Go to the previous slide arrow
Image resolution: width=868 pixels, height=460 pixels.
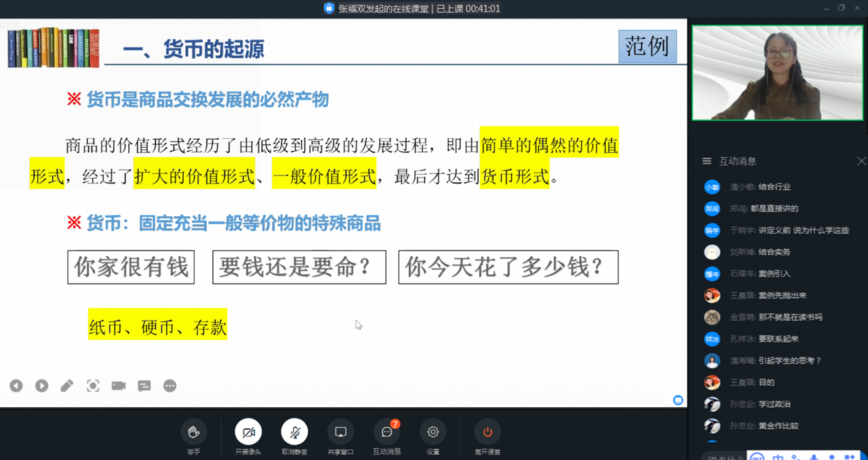pyautogui.click(x=16, y=385)
